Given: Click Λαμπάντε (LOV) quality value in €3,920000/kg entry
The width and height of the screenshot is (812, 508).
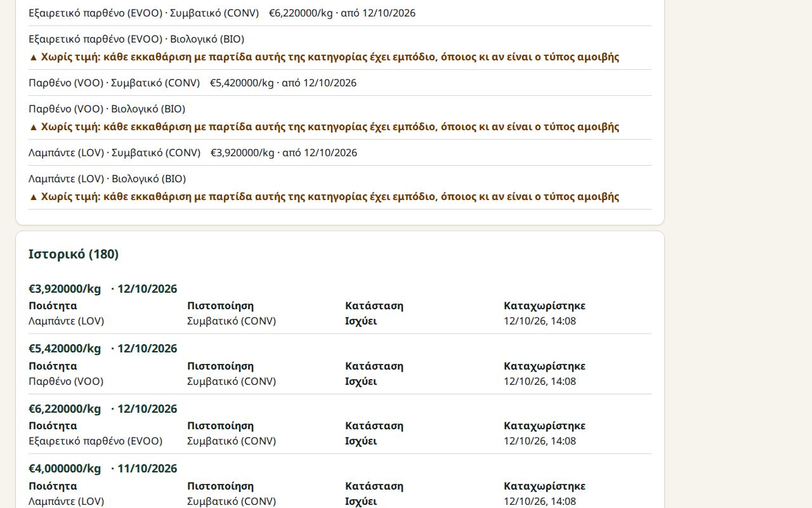Looking at the screenshot, I should (x=67, y=321).
